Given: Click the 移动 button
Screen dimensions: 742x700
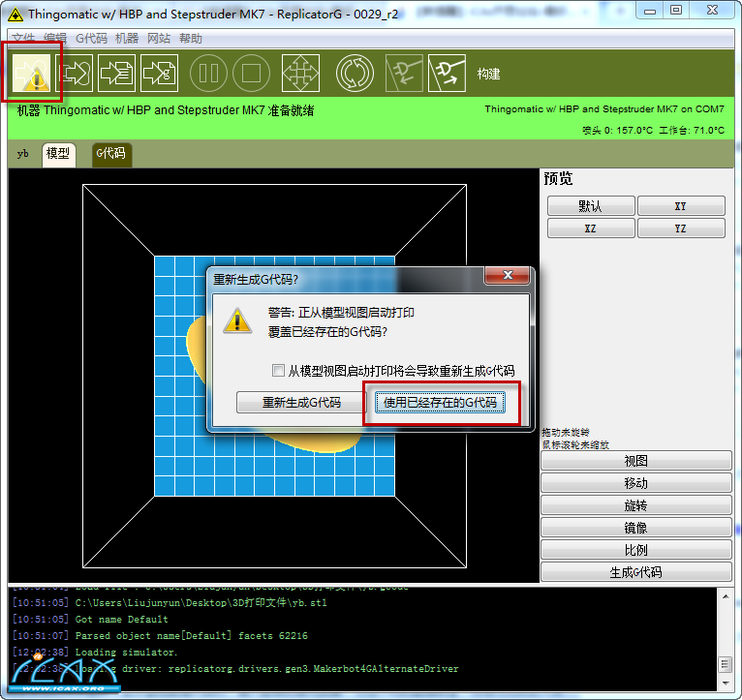Looking at the screenshot, I should coord(636,483).
